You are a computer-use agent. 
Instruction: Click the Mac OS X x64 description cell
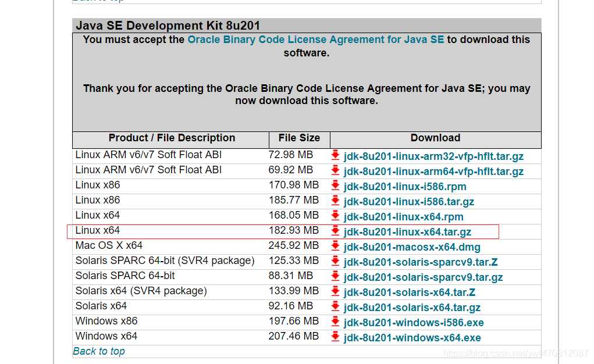click(x=109, y=246)
